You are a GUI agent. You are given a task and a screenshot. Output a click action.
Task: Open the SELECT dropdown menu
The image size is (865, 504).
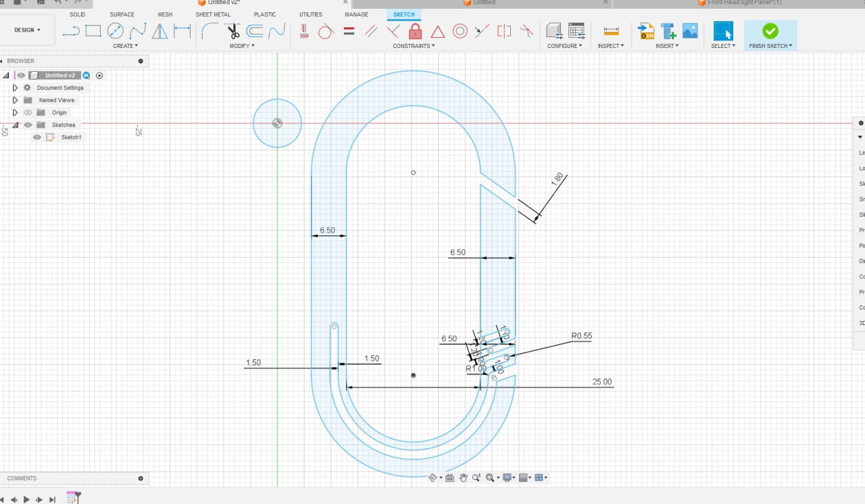pyautogui.click(x=723, y=46)
